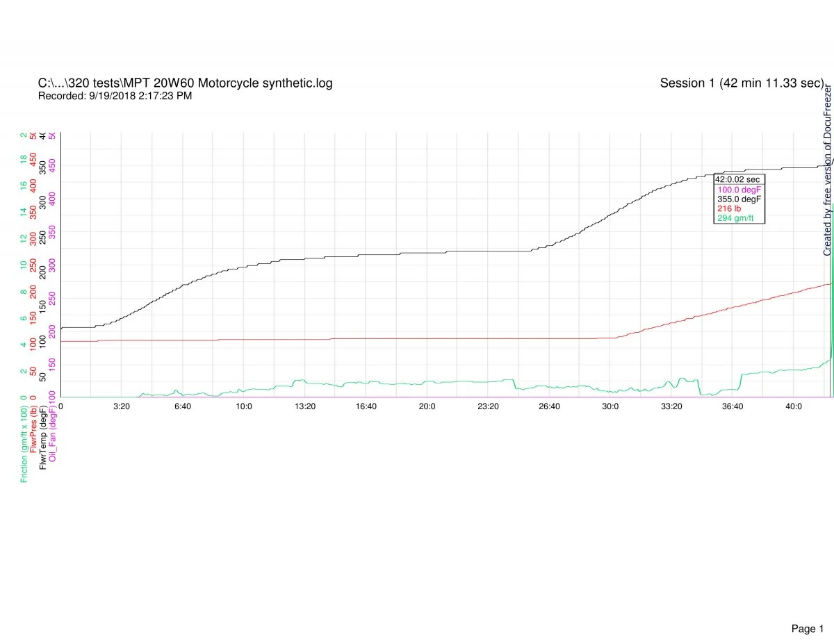
Task: Select the 355.0 degF readout value
Action: 739,199
